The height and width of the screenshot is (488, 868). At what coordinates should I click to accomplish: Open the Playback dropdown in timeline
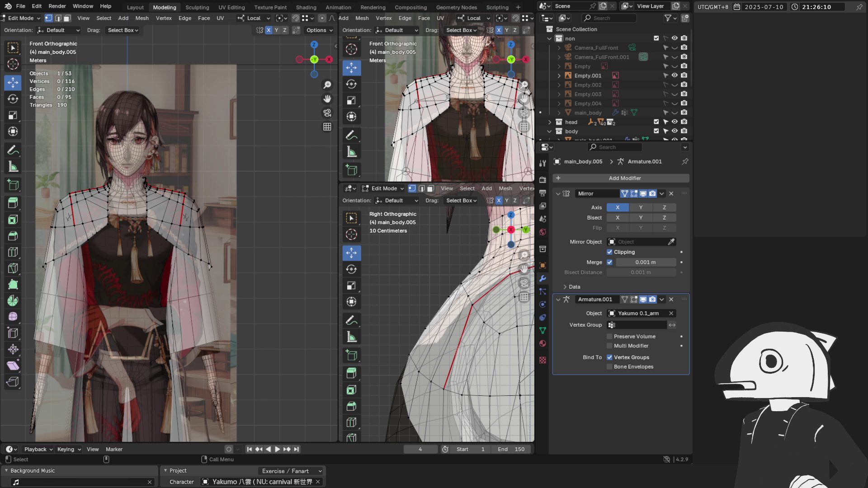tap(38, 449)
